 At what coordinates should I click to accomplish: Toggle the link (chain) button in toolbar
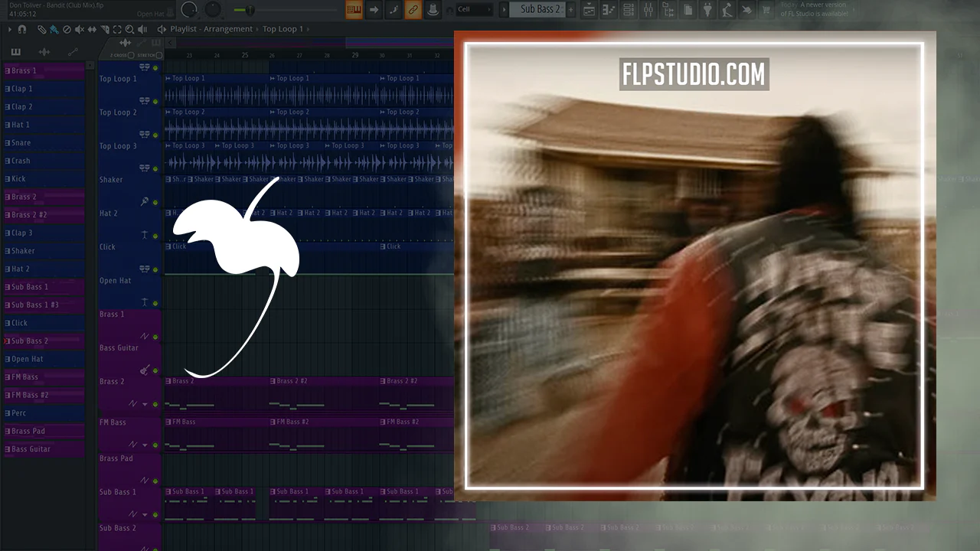pyautogui.click(x=413, y=10)
